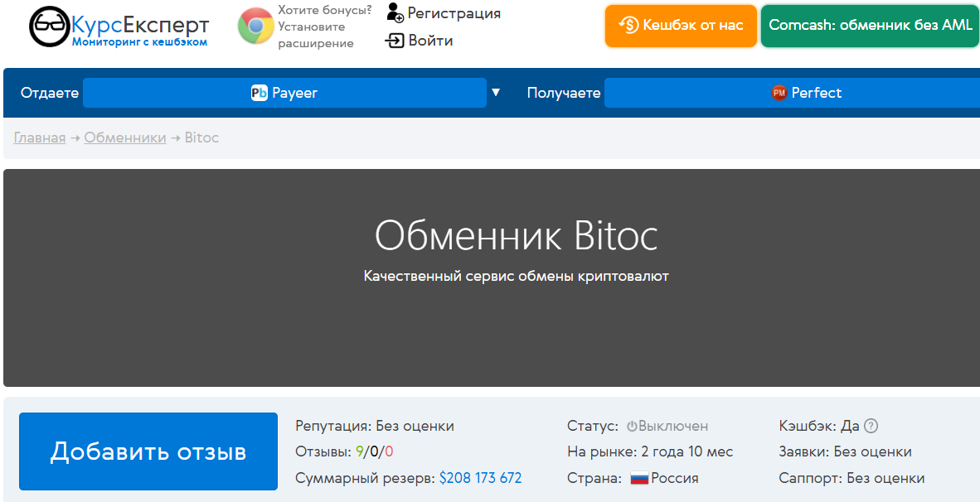Image resolution: width=980 pixels, height=502 pixels.
Task: Open Обменники from breadcrumb
Action: click(124, 138)
